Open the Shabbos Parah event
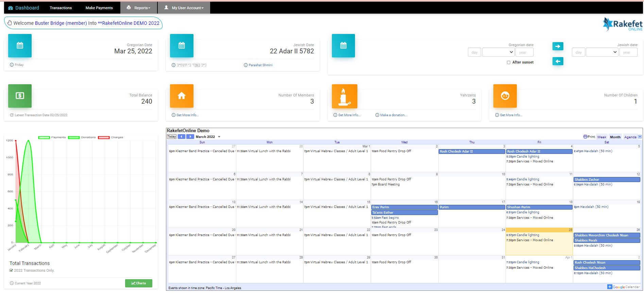Viewport: 644px width, 303px height. [x=607, y=240]
